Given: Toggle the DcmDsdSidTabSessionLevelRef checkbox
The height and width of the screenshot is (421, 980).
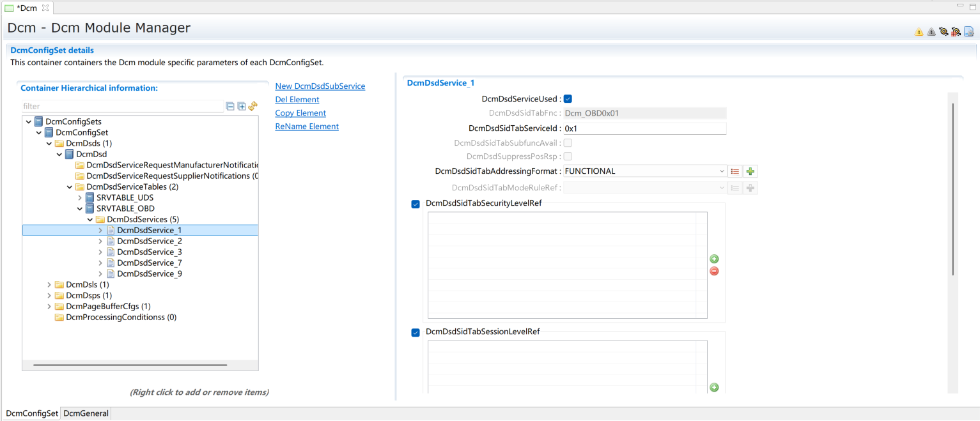Looking at the screenshot, I should point(416,333).
